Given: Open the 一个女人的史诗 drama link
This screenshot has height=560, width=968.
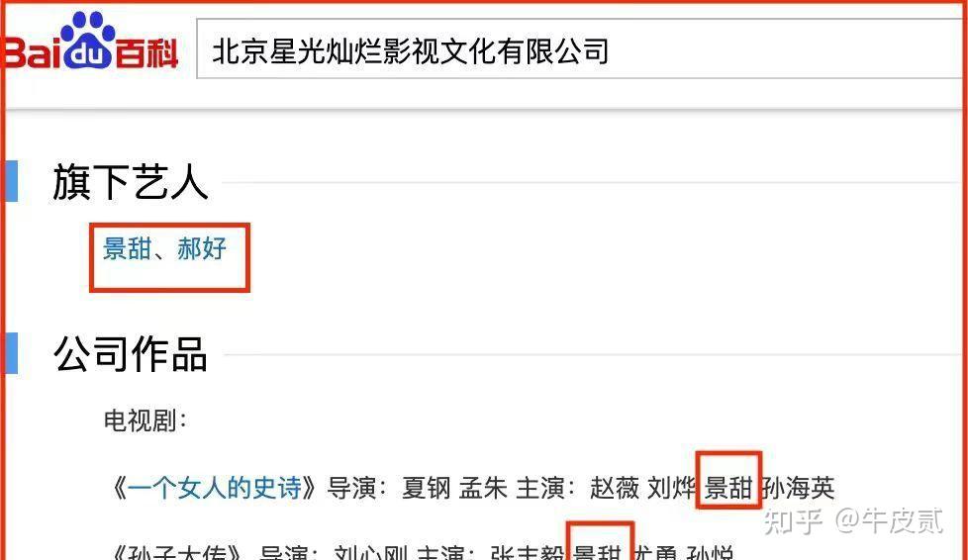Looking at the screenshot, I should [x=215, y=488].
